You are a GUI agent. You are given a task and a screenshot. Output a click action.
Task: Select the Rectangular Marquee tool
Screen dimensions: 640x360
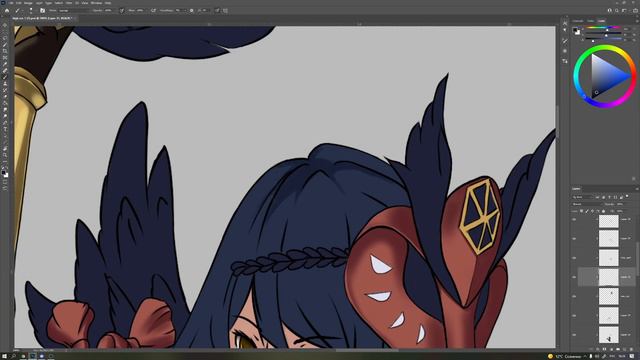[x=5, y=31]
